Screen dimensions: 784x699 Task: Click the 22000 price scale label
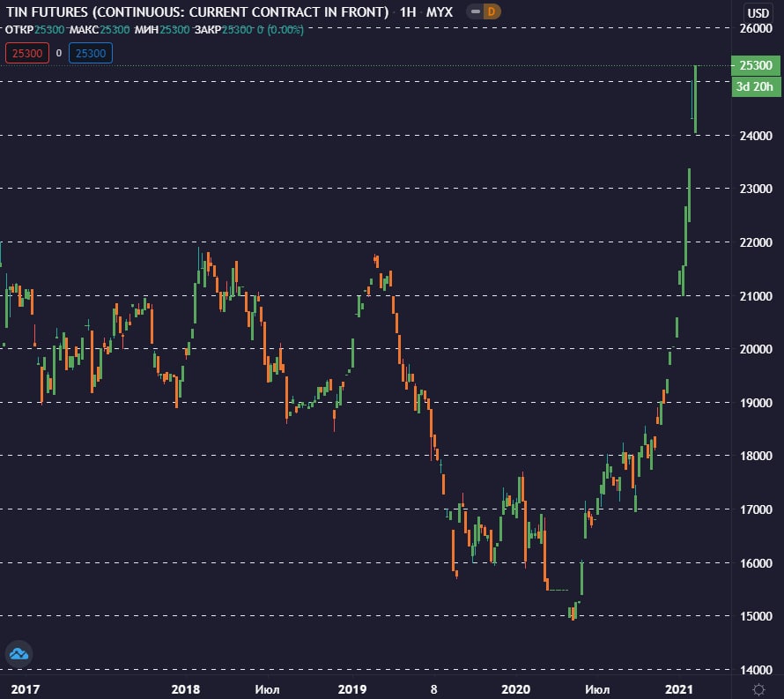[x=756, y=242]
